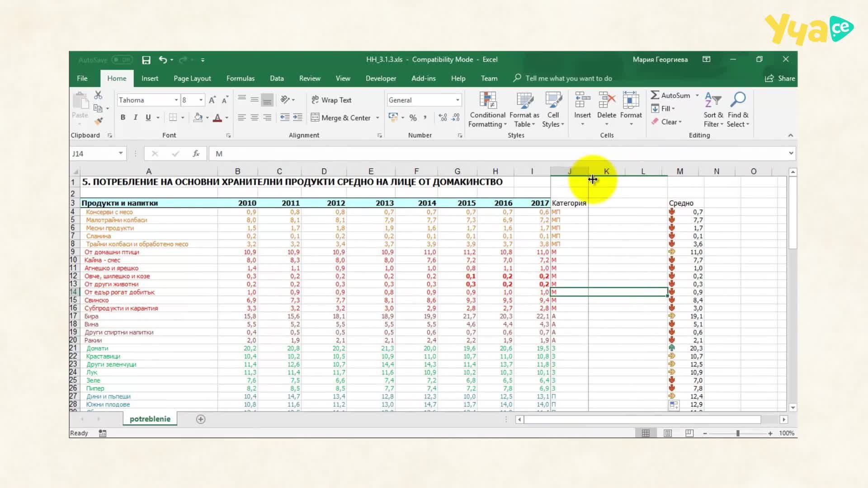
Task: Open Format as Table
Action: pyautogui.click(x=524, y=110)
